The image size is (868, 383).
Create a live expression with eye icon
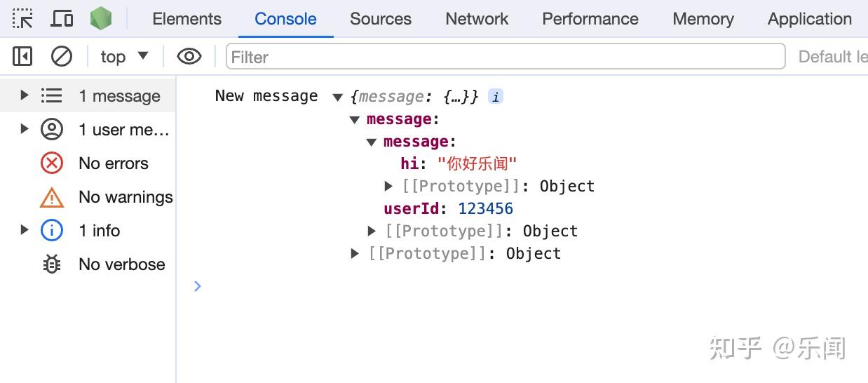coord(189,56)
